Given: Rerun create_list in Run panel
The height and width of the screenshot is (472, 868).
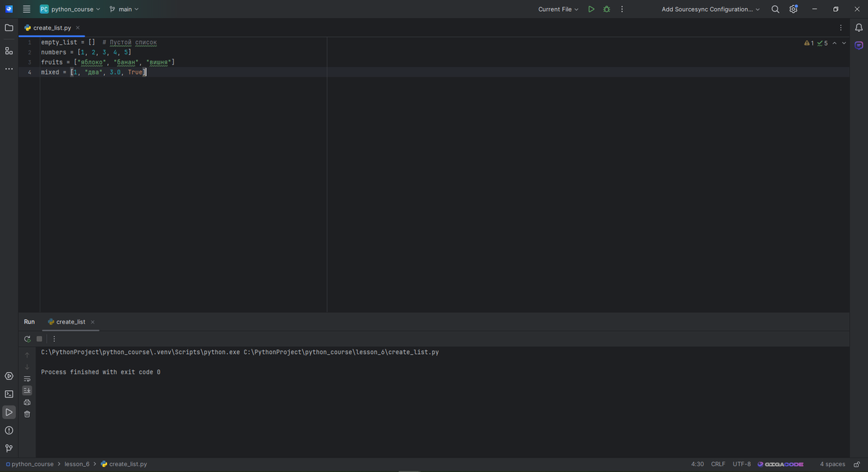Looking at the screenshot, I should 27,339.
